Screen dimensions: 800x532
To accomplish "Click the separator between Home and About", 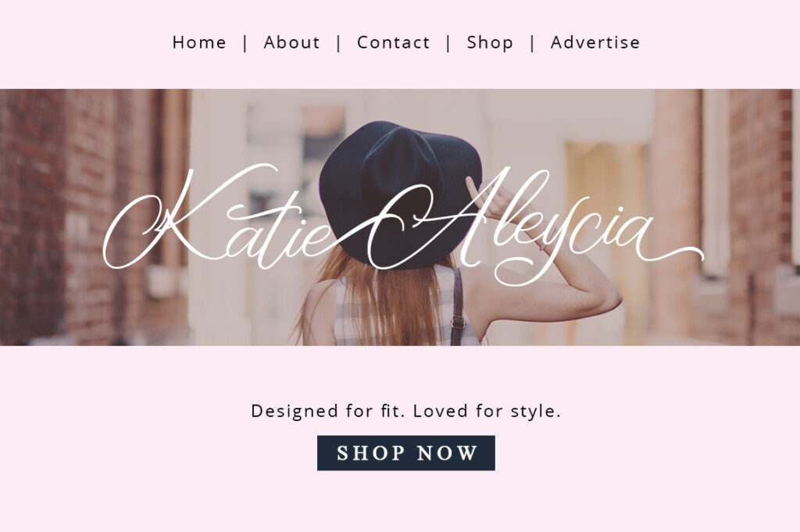I will pos(245,43).
